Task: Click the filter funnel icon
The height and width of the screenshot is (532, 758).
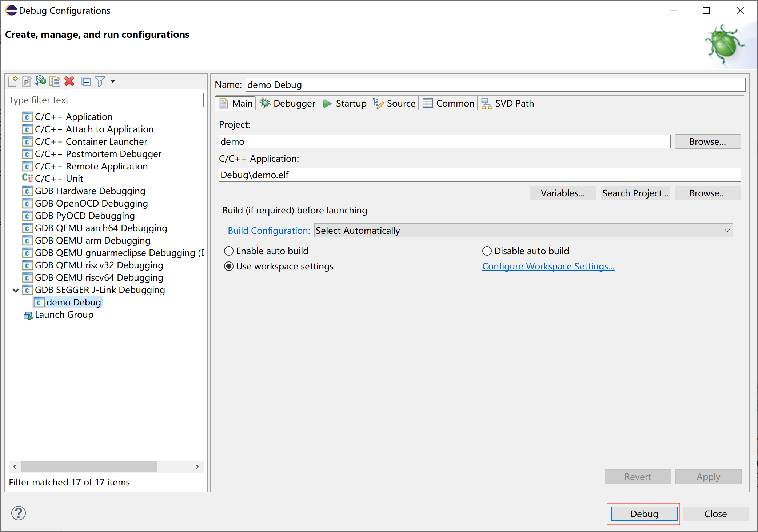Action: coord(100,81)
